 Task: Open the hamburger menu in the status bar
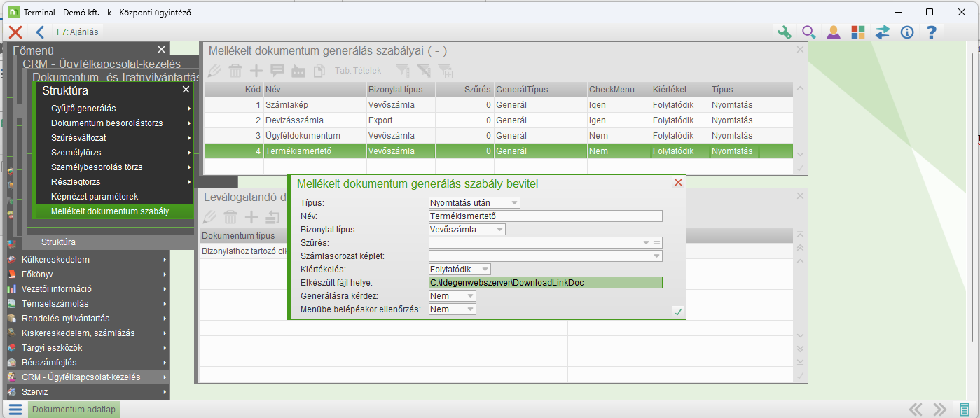click(x=15, y=410)
